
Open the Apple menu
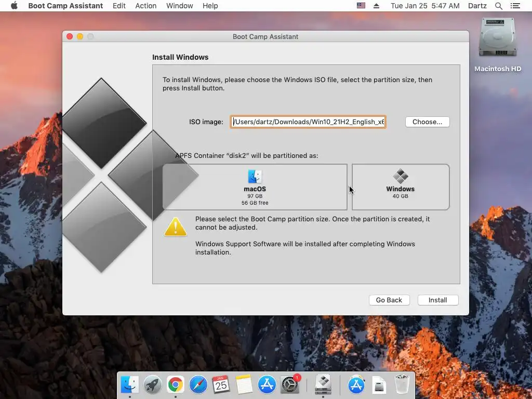click(x=14, y=6)
